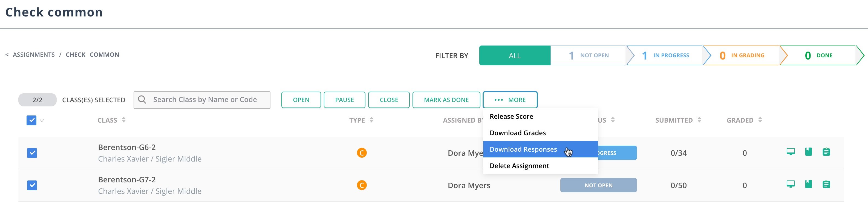Open reports clipboard icon for Berentson-G7-2
The width and height of the screenshot is (868, 212).
click(x=826, y=184)
